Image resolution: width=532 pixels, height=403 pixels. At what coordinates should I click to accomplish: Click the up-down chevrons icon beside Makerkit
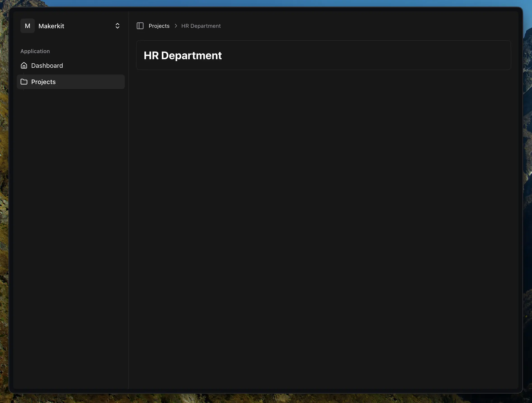point(117,26)
